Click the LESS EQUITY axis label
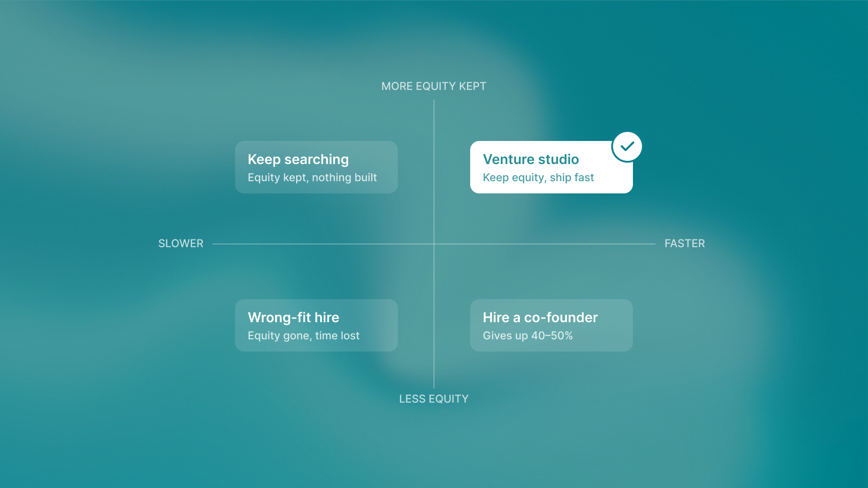The width and height of the screenshot is (868, 488). (434, 399)
